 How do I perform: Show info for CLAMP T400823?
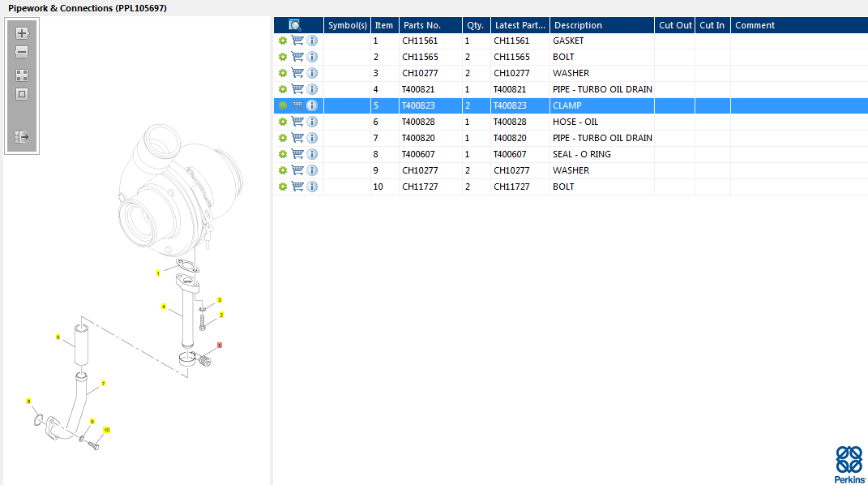pos(312,105)
